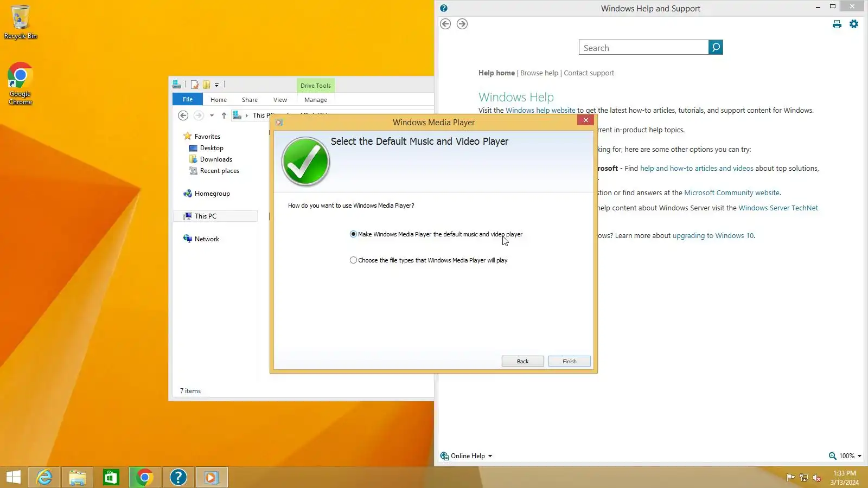Open the network icon in system tray
868x488 pixels.
pos(804,478)
